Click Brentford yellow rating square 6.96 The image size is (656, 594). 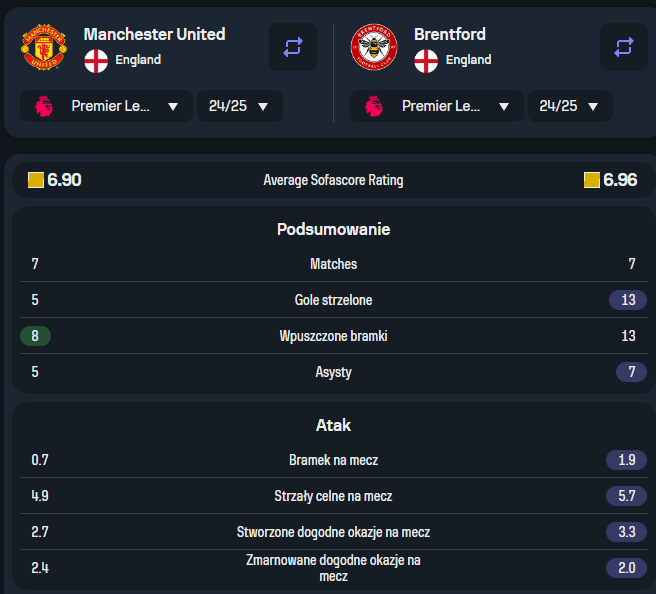tap(592, 180)
